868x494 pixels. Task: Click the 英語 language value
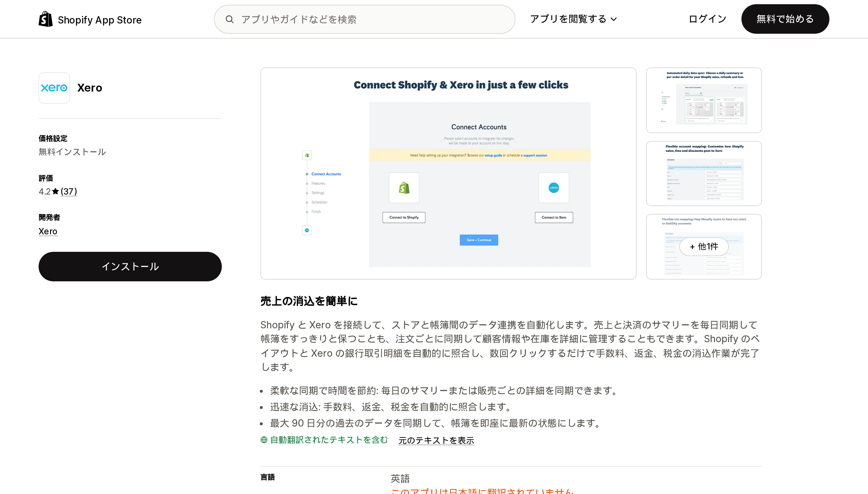pyautogui.click(x=400, y=478)
